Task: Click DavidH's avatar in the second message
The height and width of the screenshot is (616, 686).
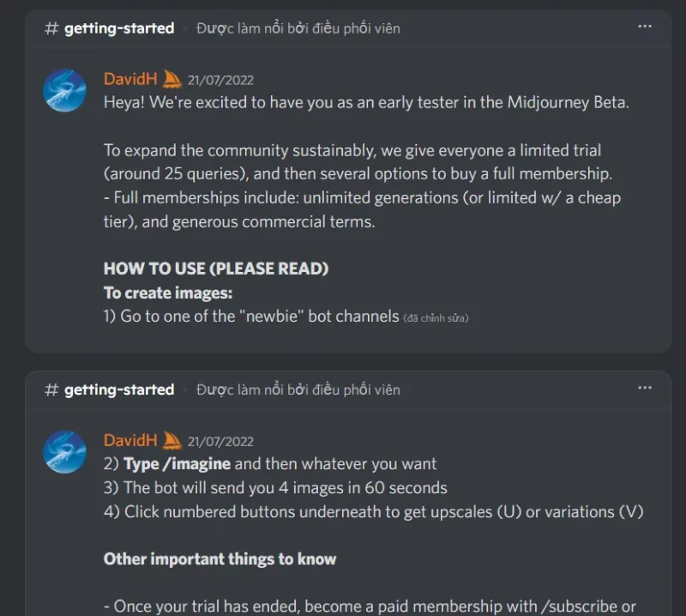Action: click(x=65, y=452)
